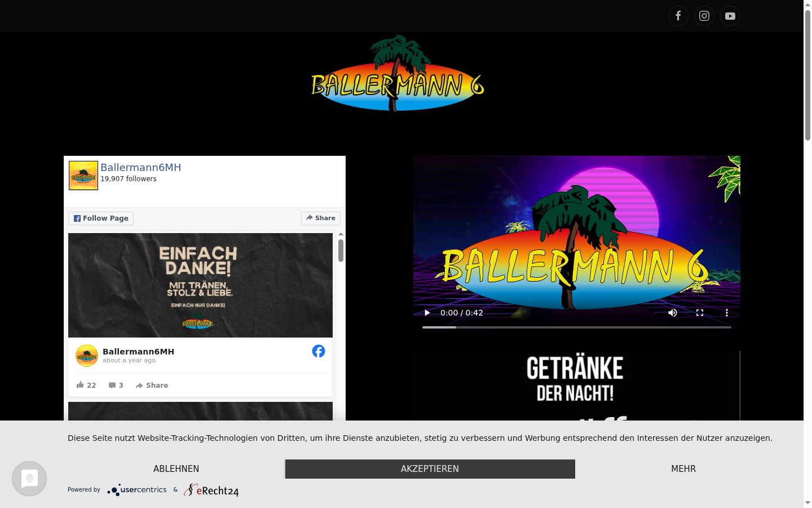Viewport: 812px width, 508px height.
Task: Click the '19,907 followers' text
Action: [129, 179]
